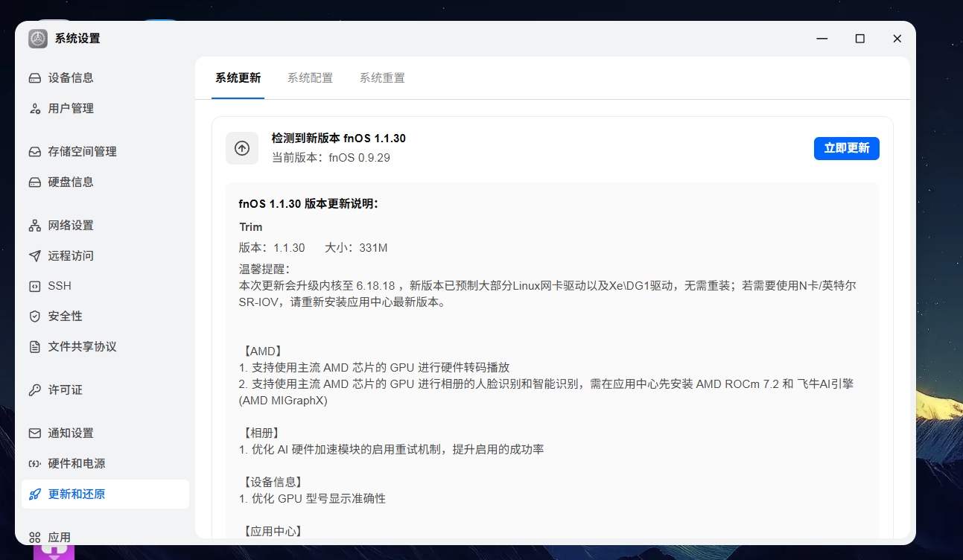This screenshot has width=963, height=560.
Task: Click the 优化 GPU 型号显示准确性 line
Action: 313,499
